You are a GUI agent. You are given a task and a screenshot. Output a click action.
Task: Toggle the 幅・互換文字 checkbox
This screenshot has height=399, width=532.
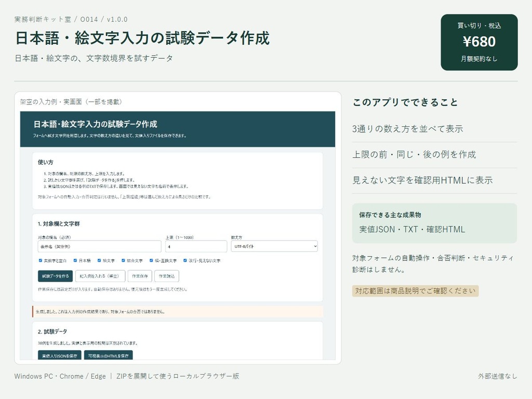pyautogui.click(x=151, y=261)
